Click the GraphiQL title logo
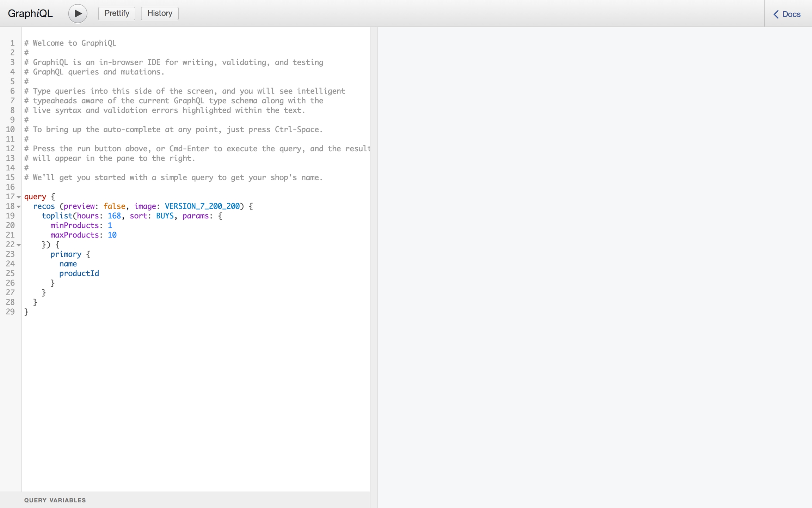Image resolution: width=812 pixels, height=508 pixels. pyautogui.click(x=30, y=13)
